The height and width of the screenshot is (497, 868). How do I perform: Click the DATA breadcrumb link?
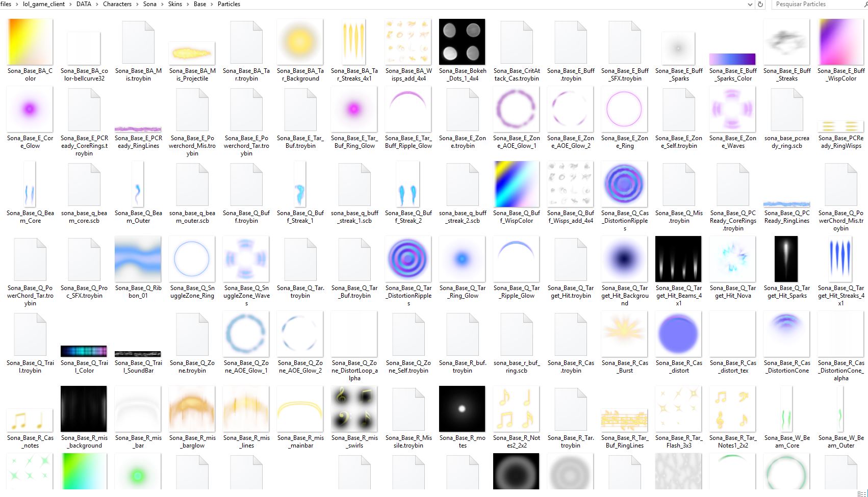(84, 4)
